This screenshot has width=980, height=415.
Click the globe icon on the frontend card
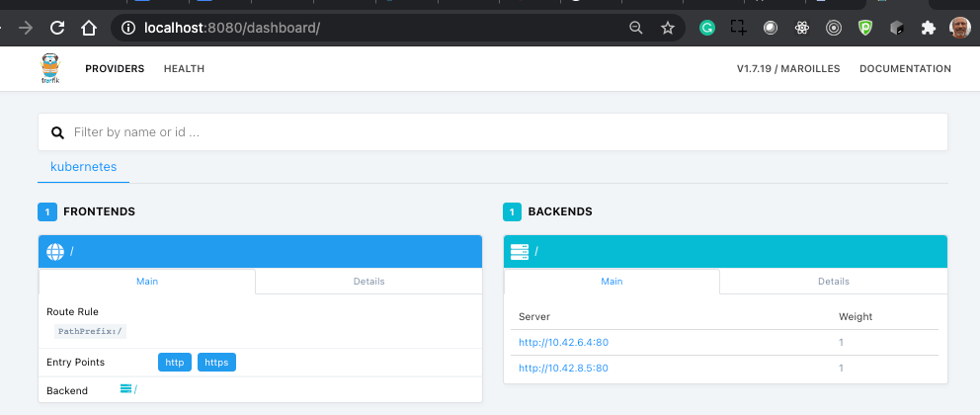pyautogui.click(x=55, y=252)
